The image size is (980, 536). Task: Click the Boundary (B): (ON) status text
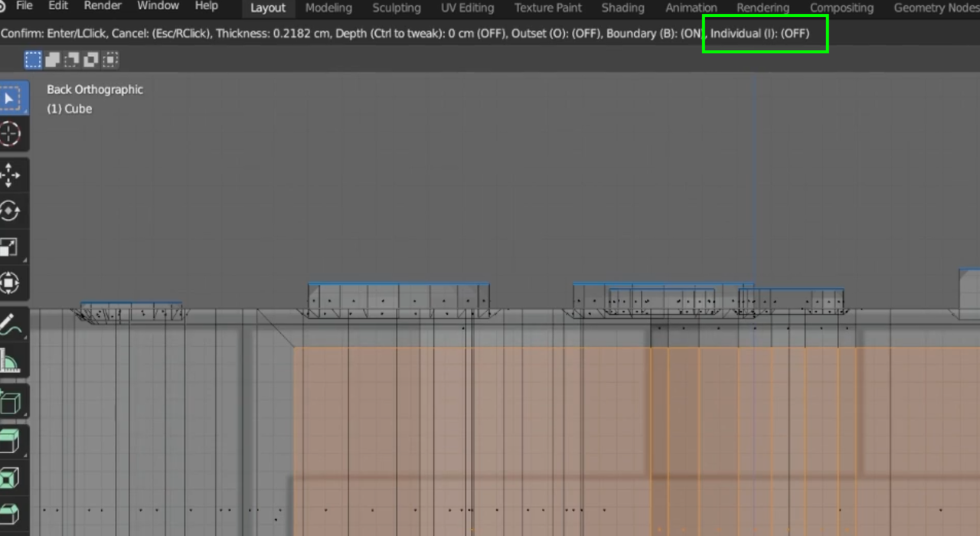click(x=655, y=34)
